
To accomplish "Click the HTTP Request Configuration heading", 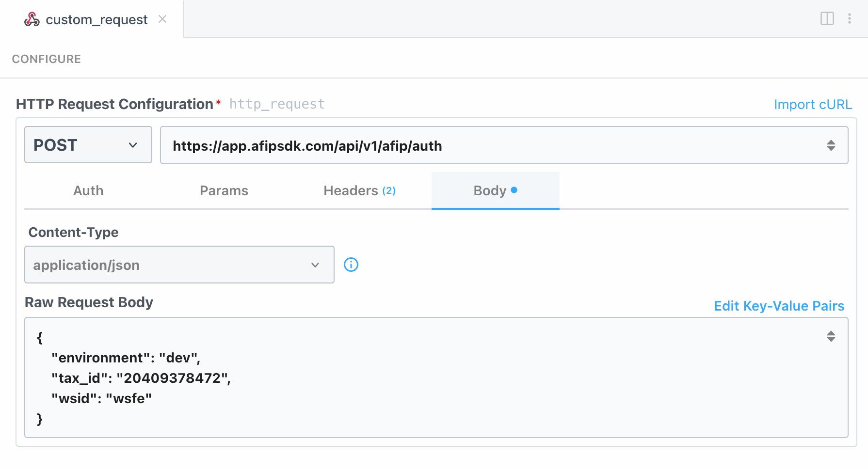I will tap(114, 104).
